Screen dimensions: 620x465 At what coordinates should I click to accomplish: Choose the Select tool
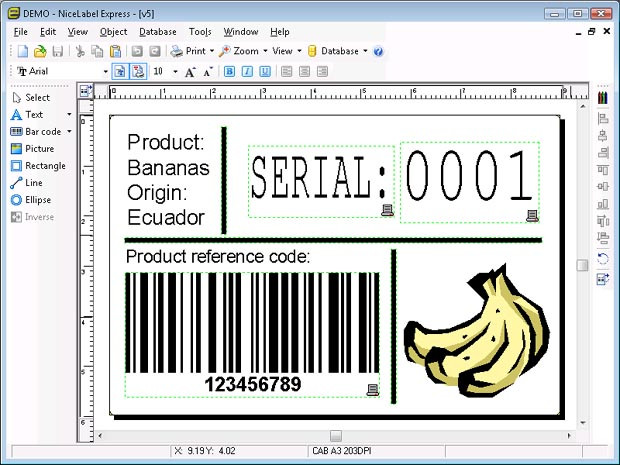[x=31, y=97]
